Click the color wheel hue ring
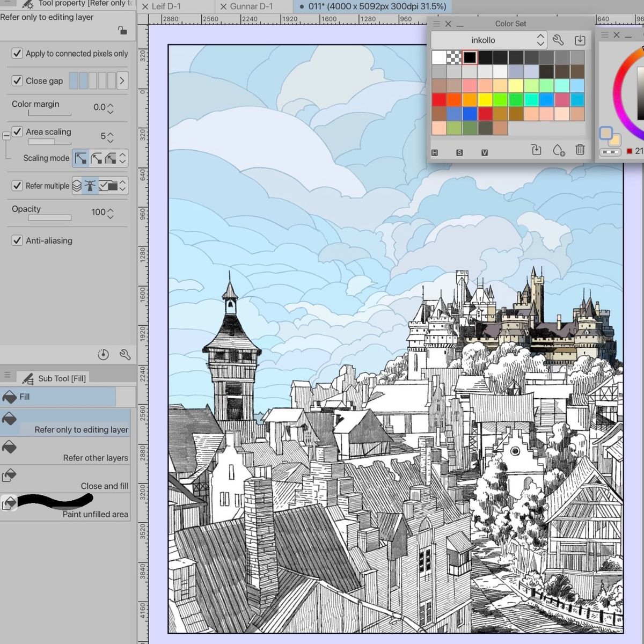644x644 pixels. point(618,94)
